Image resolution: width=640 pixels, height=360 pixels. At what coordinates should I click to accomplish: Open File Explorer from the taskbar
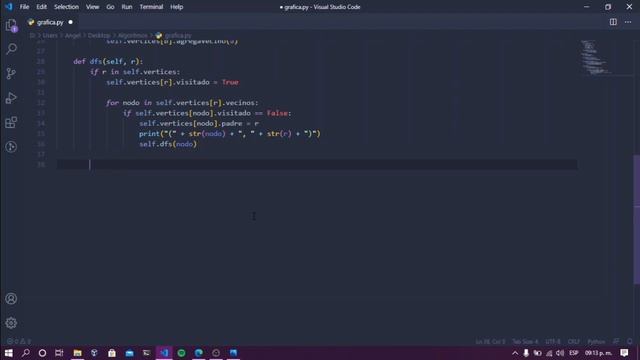point(77,353)
